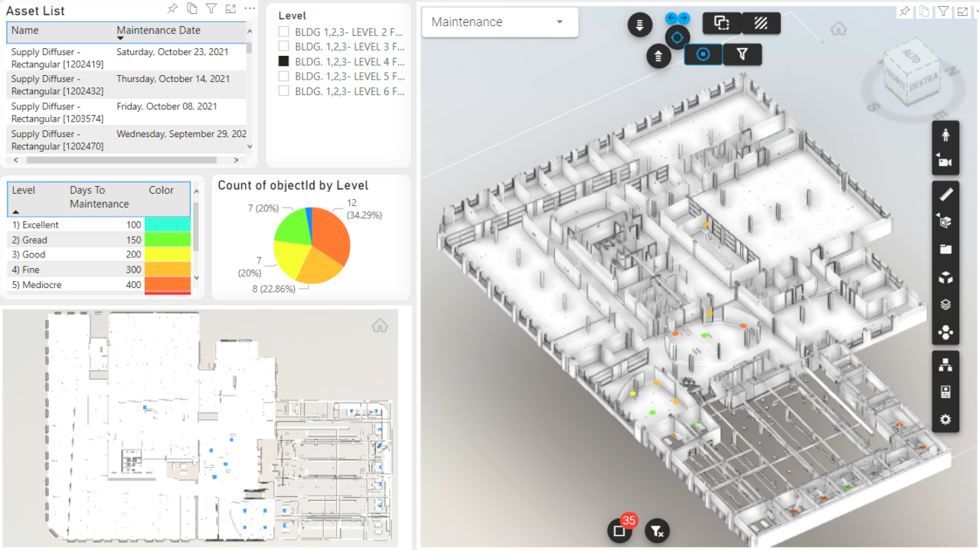
Task: Click the stacked layers icon in the sidebar
Action: pyautogui.click(x=946, y=304)
